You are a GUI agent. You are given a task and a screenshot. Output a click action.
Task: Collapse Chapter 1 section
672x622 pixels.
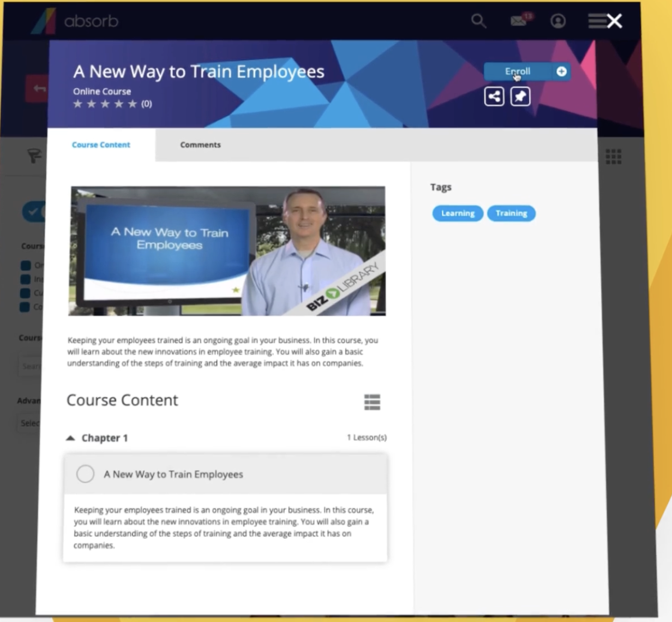tap(70, 438)
